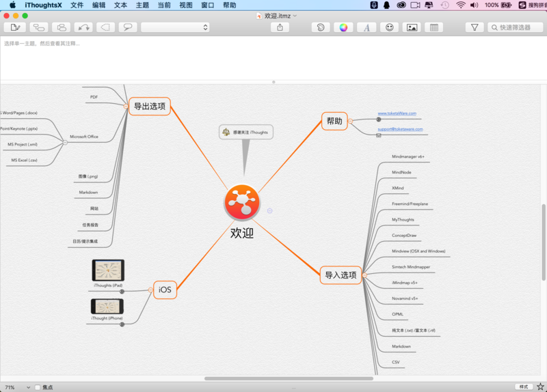Click the 快速筛选器 search field
Screen dimensions: 547x392
click(516, 27)
